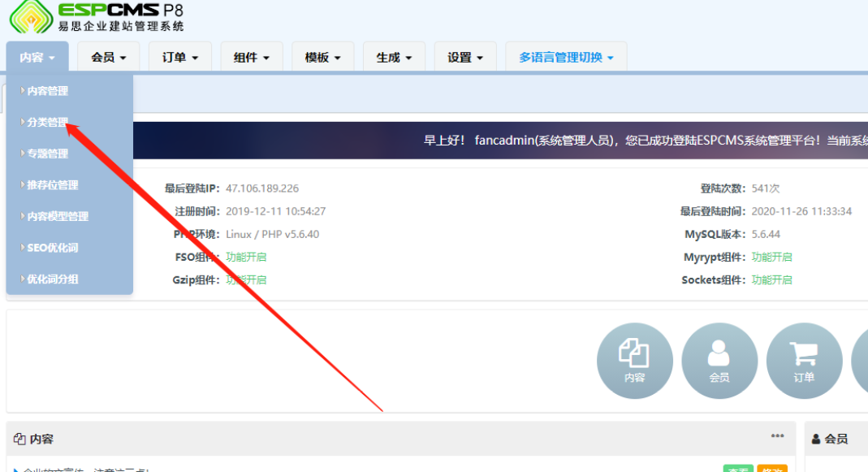
Task: Expand the 会员 dropdown menu
Action: (109, 58)
